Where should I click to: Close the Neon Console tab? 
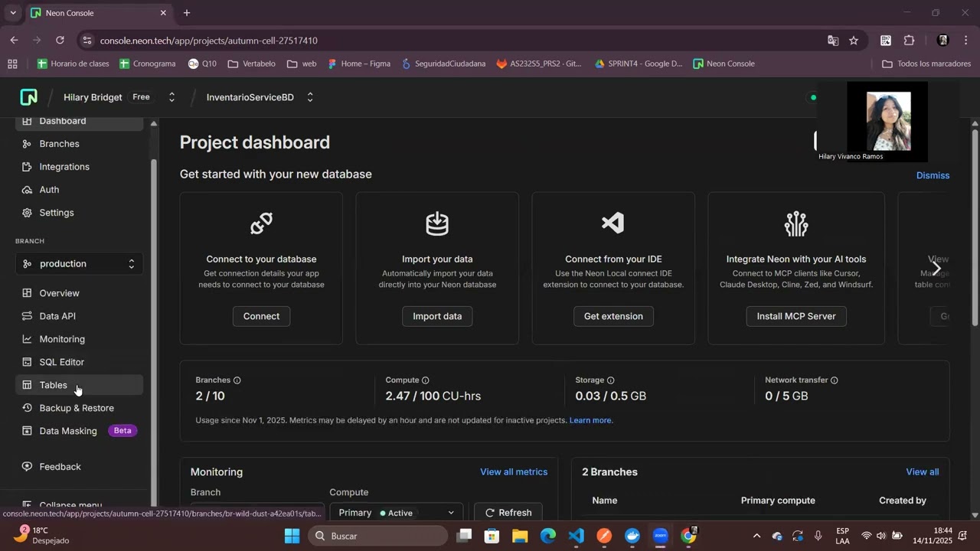(163, 13)
